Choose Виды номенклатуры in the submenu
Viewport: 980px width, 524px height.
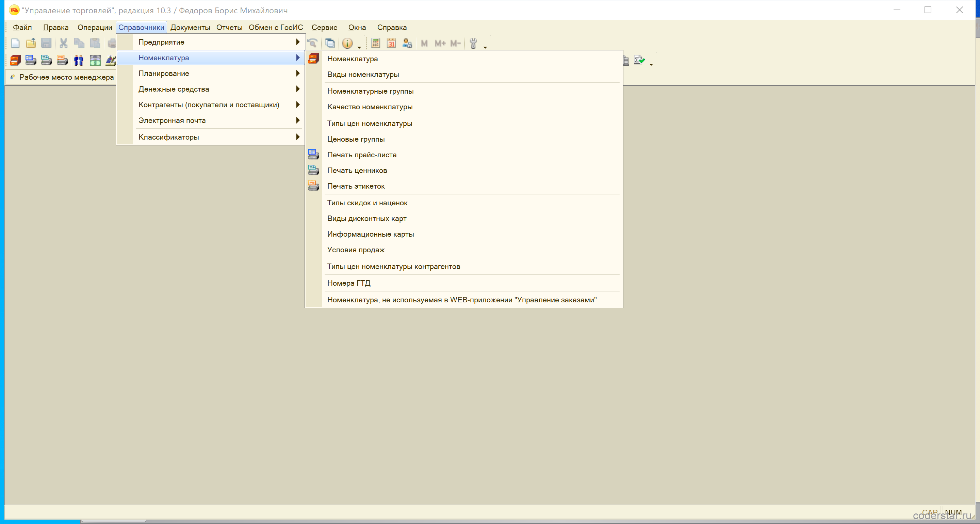(x=464, y=74)
